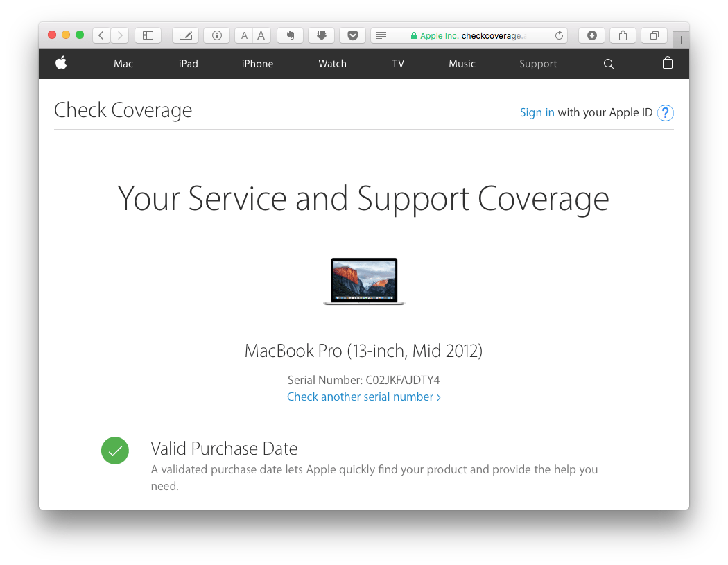
Task: Show the Safari sidebar
Action: point(148,35)
